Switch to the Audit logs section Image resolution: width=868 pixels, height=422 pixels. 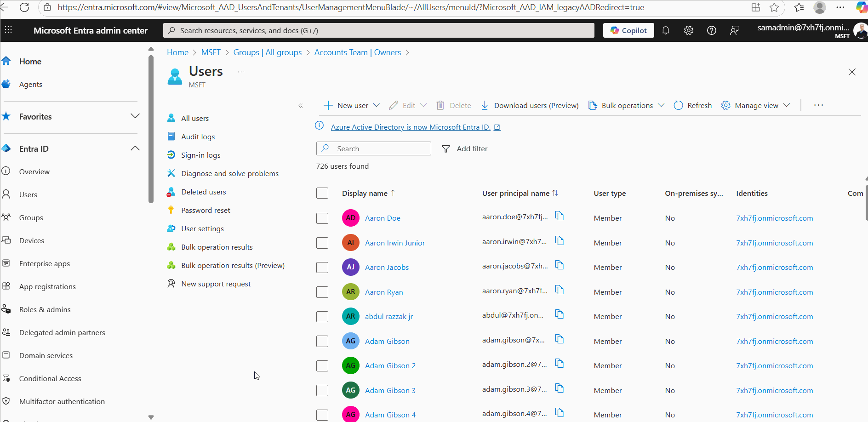(198, 136)
